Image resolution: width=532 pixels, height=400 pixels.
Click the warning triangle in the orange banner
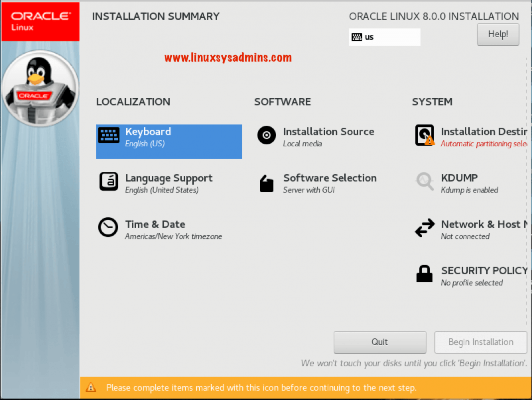tap(91, 388)
